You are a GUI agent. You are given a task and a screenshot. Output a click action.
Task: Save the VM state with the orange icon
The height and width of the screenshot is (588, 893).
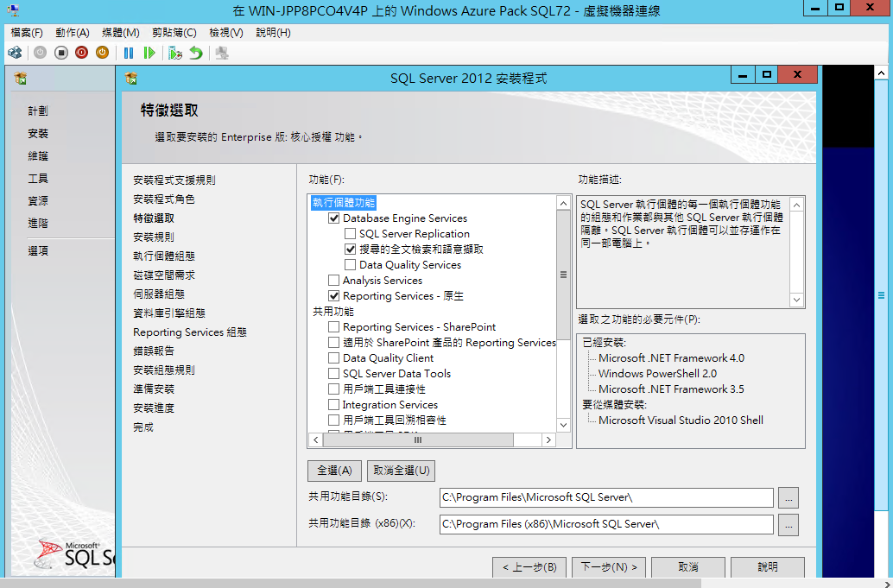click(x=102, y=53)
